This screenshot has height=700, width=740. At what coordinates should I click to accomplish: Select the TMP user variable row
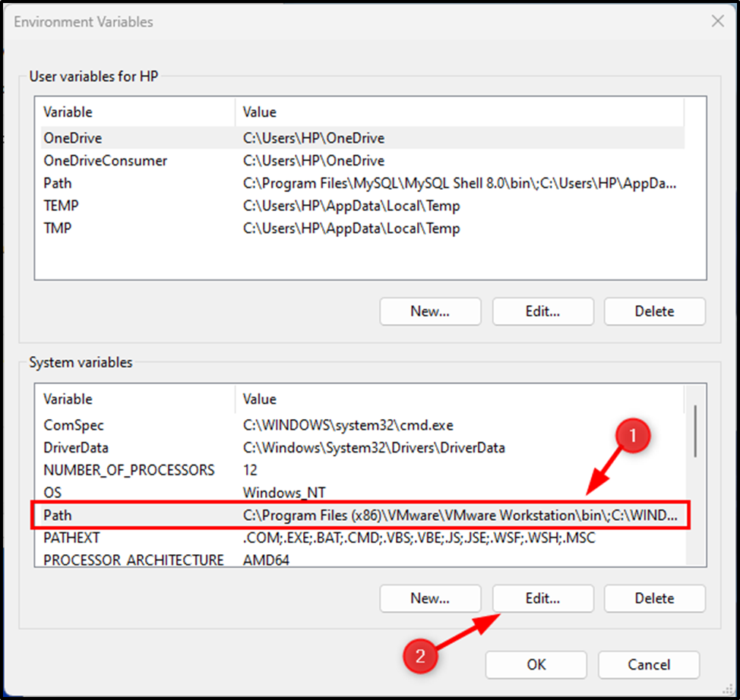coord(362,229)
